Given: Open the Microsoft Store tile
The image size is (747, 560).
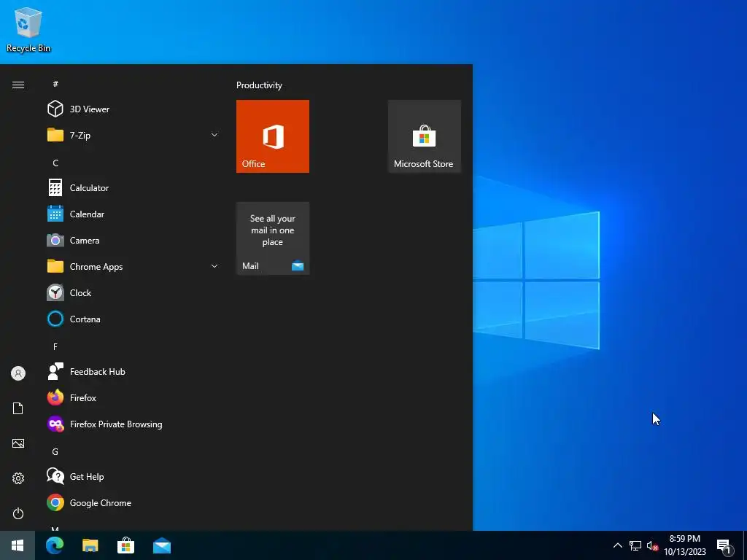Looking at the screenshot, I should (x=425, y=136).
